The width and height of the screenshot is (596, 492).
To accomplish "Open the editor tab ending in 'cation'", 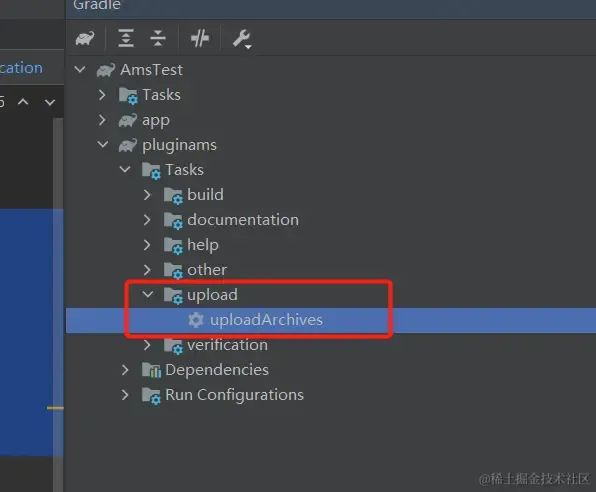I will coord(21,68).
